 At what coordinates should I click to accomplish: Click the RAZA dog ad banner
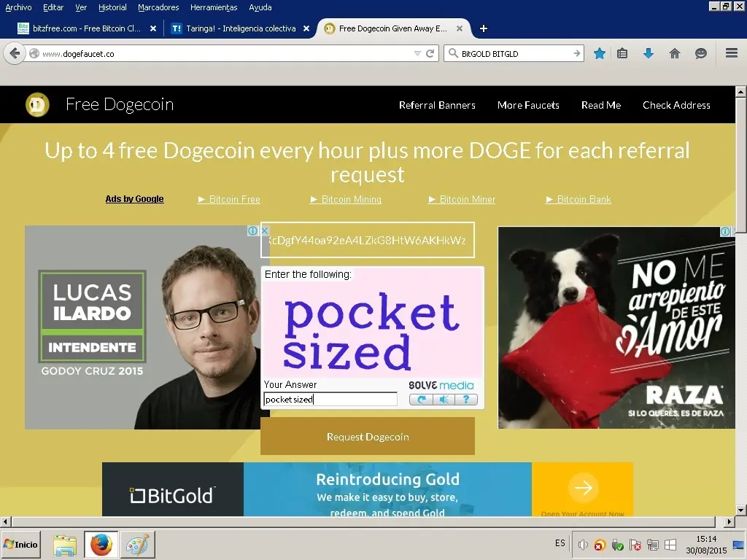pyautogui.click(x=616, y=327)
